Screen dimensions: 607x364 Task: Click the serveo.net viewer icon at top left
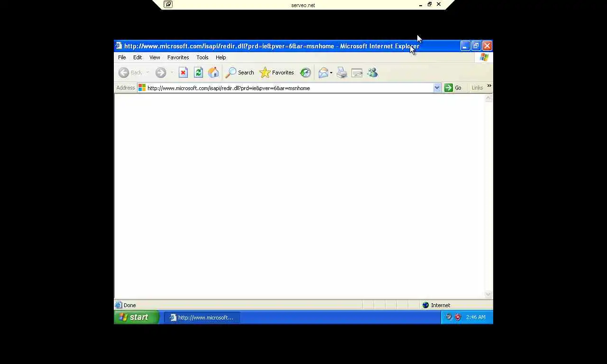(168, 4)
